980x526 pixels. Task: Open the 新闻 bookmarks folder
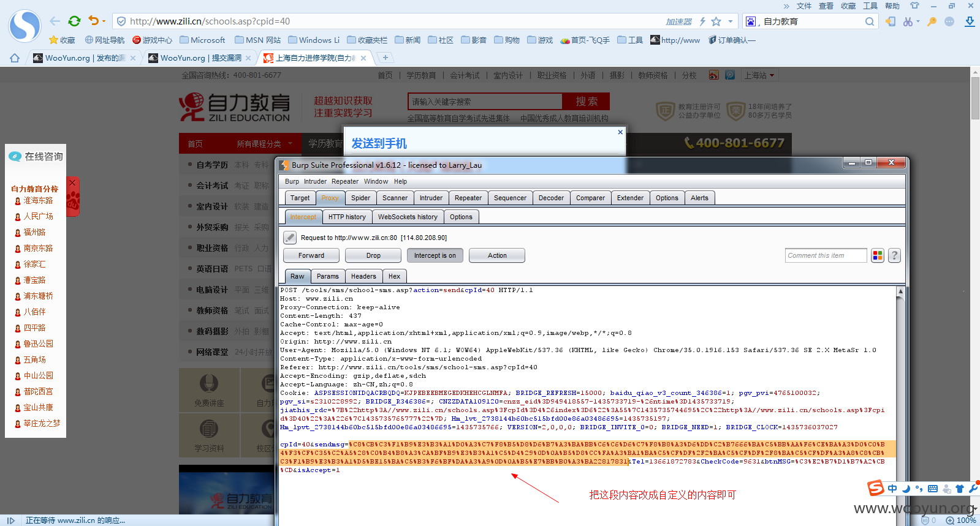408,40
